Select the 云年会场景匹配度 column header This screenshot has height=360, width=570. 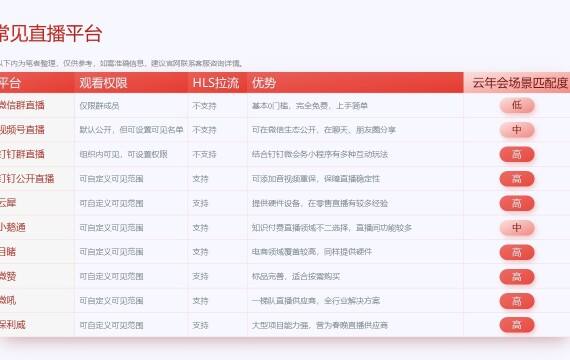click(x=520, y=83)
